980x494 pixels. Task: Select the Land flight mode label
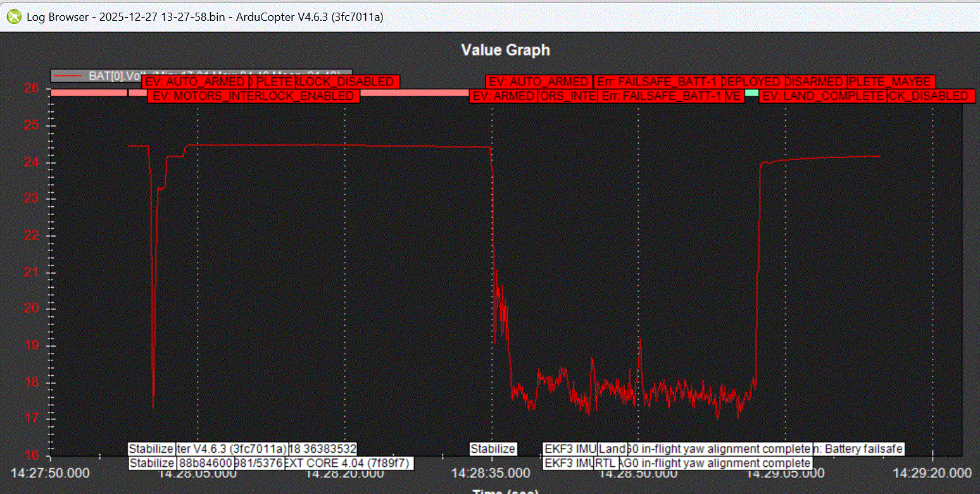click(612, 449)
